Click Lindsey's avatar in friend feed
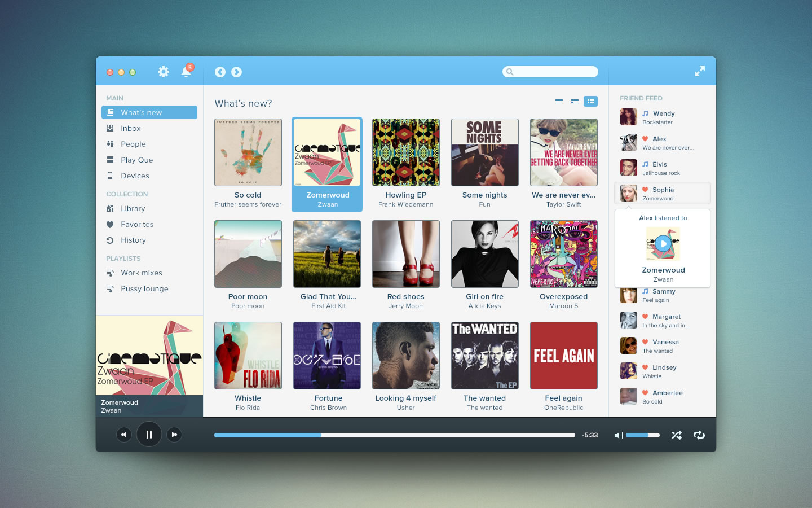The height and width of the screenshot is (508, 812). (x=629, y=371)
